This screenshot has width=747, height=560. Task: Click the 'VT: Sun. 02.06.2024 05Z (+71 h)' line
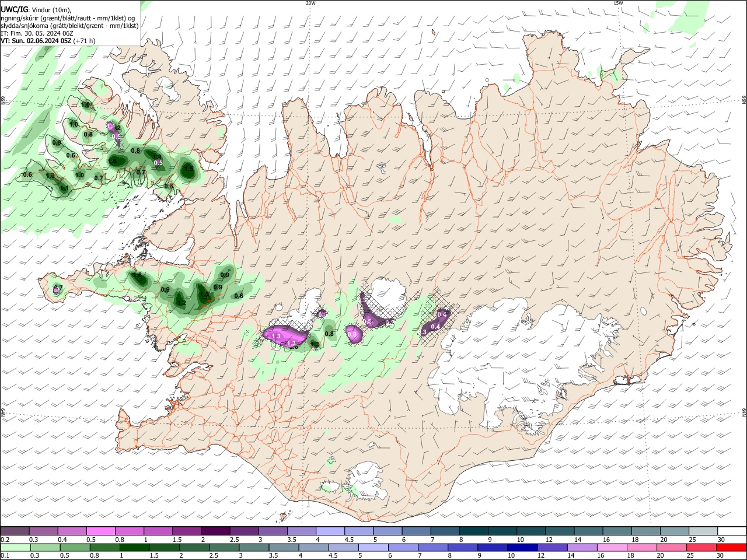point(48,41)
